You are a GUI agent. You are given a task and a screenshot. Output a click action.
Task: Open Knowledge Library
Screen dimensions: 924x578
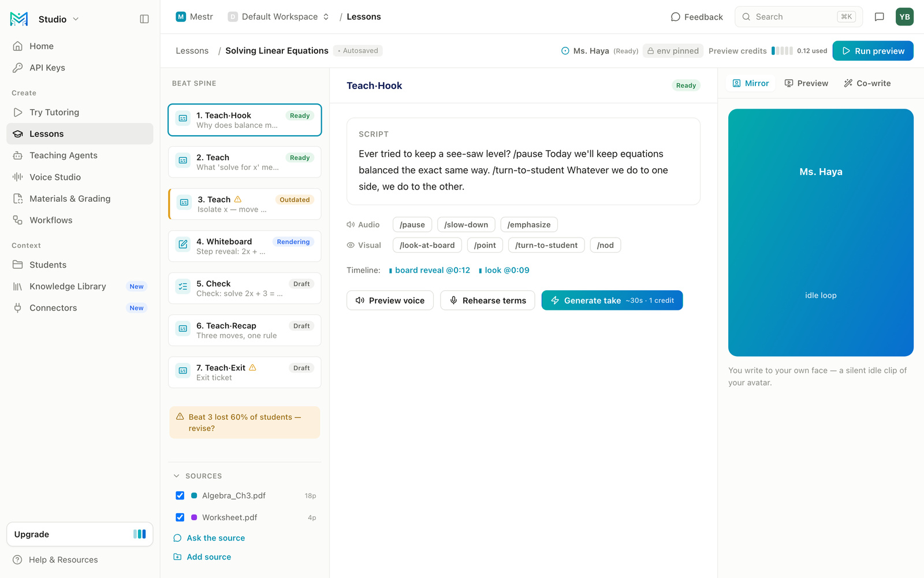click(80, 286)
